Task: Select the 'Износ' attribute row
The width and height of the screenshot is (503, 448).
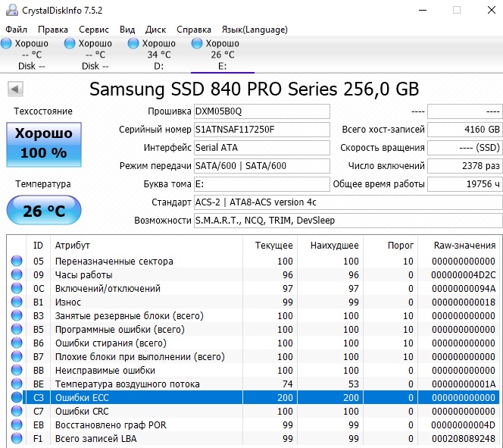Action: 253,302
